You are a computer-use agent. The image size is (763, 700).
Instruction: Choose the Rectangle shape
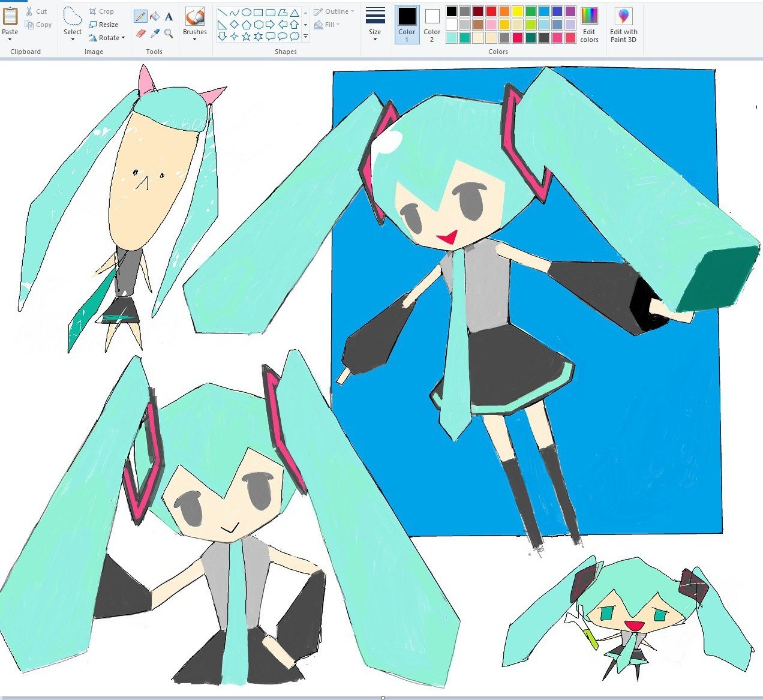point(258,12)
